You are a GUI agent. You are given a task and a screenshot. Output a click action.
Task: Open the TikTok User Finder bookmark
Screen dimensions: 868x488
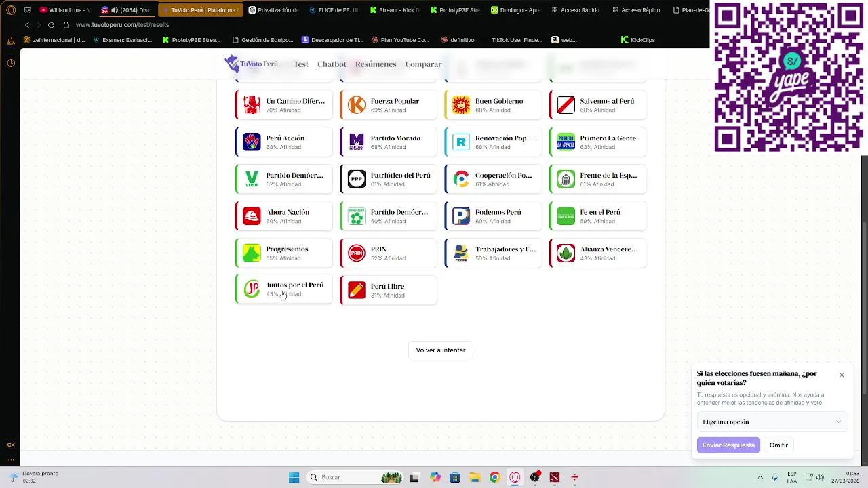point(512,40)
